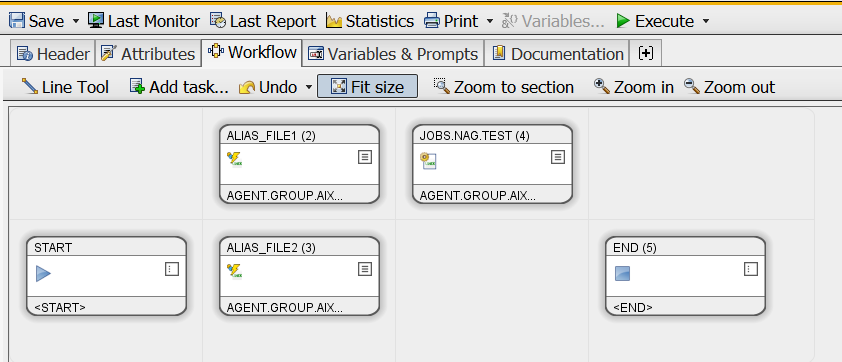Expand the Print dropdown arrow

[489, 21]
